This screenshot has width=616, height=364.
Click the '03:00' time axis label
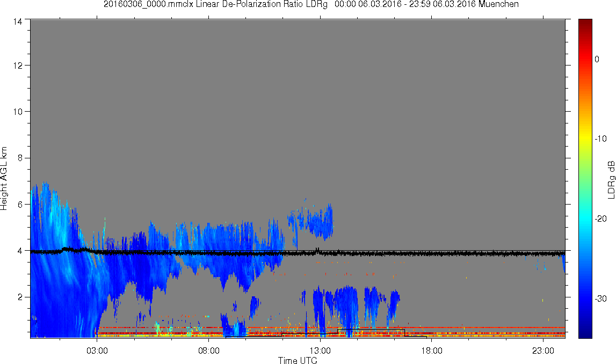97,351
